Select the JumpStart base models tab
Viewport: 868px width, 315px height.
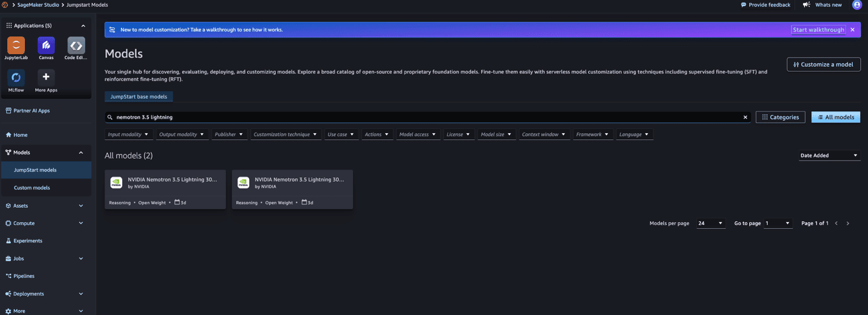tap(139, 97)
